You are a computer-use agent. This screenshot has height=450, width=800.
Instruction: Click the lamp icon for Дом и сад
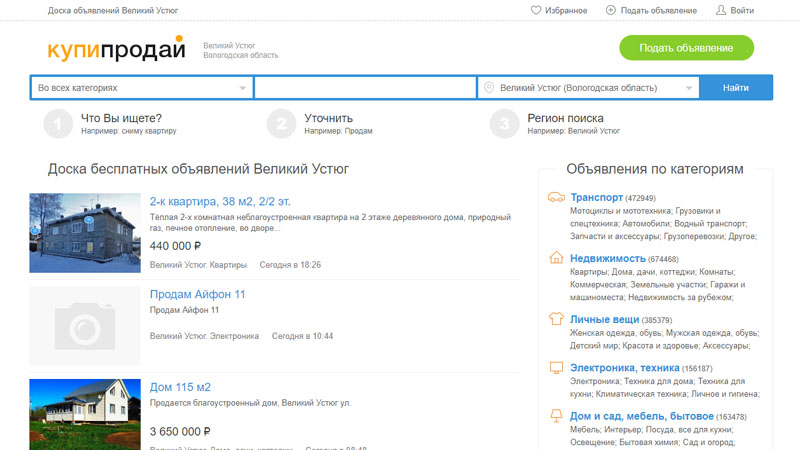[x=556, y=416]
